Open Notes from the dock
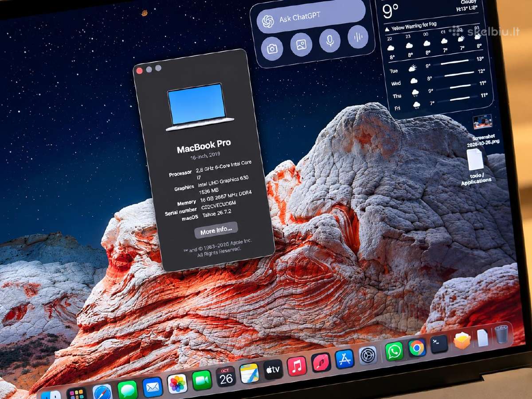 point(250,373)
